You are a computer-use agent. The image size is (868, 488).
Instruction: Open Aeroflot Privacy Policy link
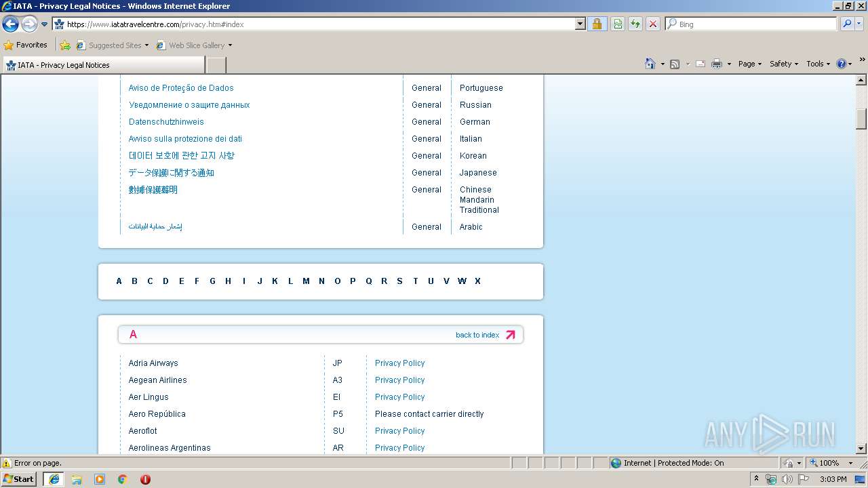pyautogui.click(x=399, y=431)
